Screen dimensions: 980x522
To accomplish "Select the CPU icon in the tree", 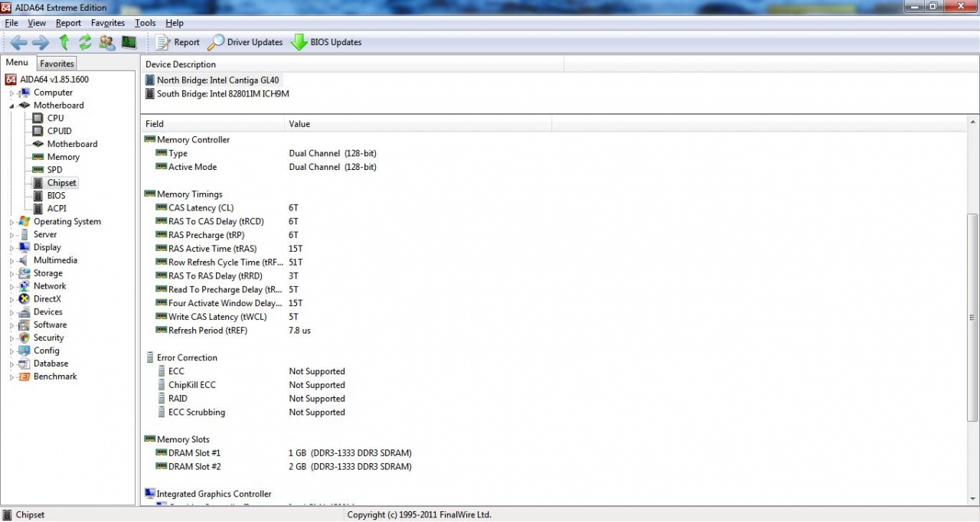I will pyautogui.click(x=38, y=119).
